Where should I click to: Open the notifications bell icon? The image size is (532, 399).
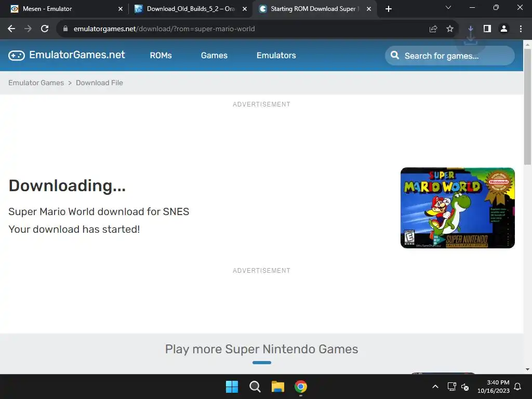[518, 387]
